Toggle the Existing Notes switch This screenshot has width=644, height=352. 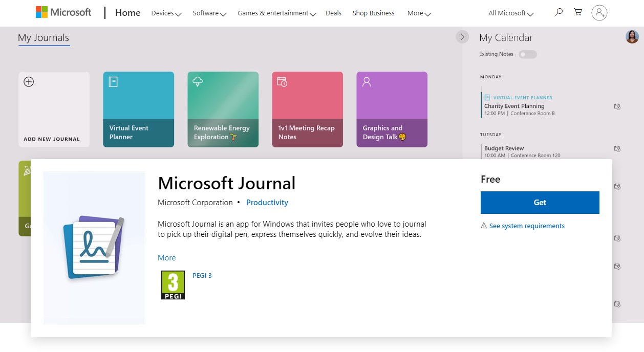pyautogui.click(x=528, y=54)
